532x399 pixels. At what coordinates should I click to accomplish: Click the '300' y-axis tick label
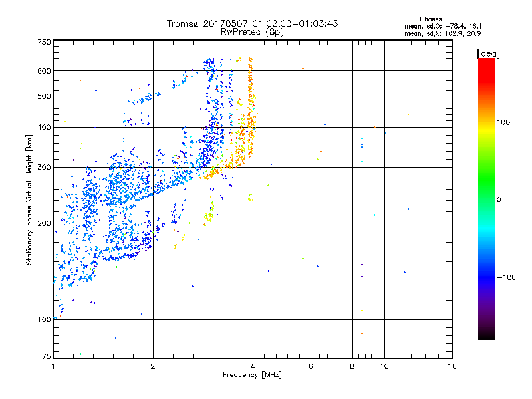(x=44, y=168)
